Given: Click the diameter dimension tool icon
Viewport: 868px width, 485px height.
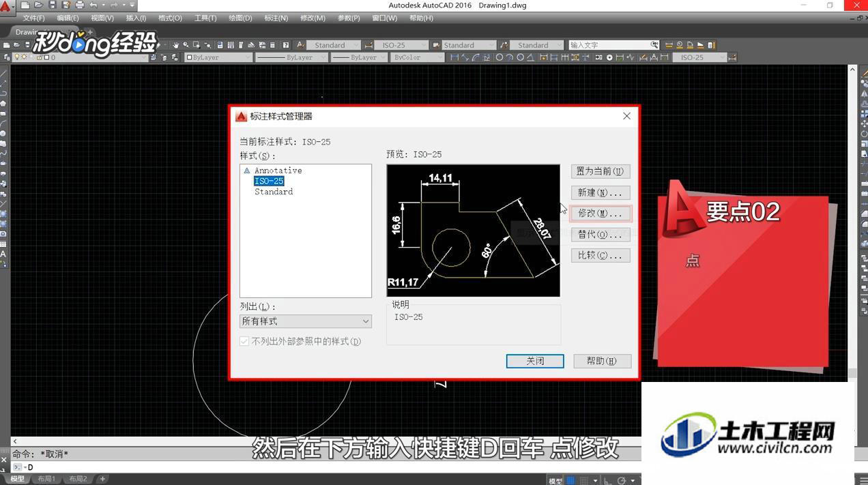Looking at the screenshot, I should coord(521,57).
